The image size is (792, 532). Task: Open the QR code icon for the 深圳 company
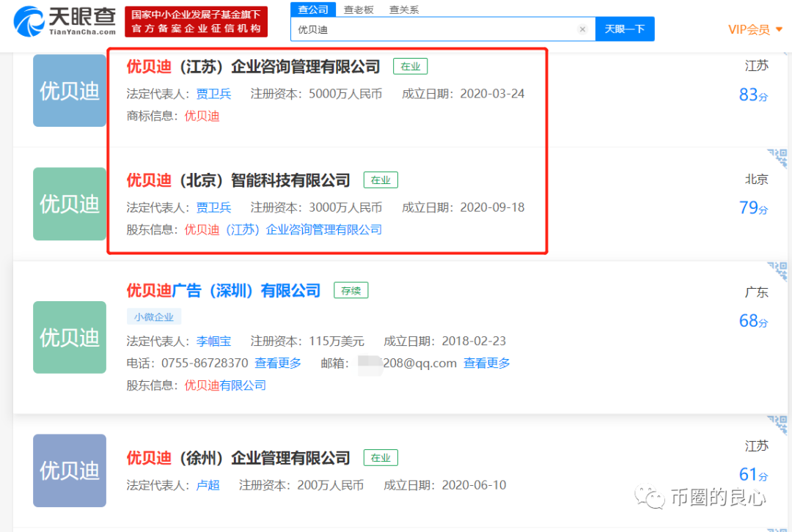pyautogui.click(x=778, y=271)
